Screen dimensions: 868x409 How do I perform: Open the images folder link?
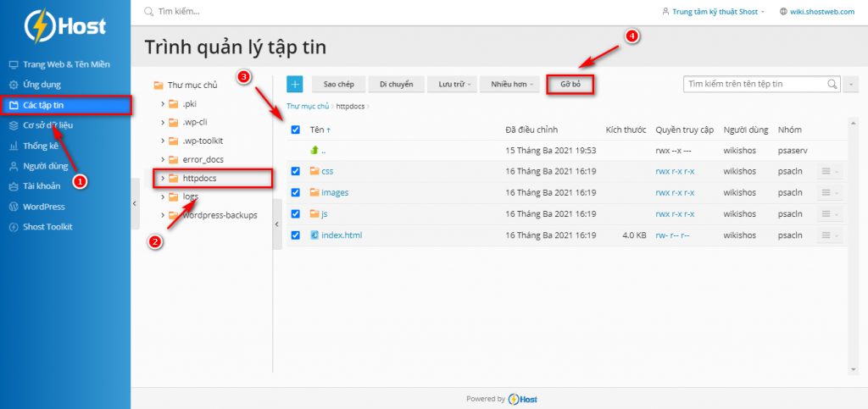[x=335, y=192]
